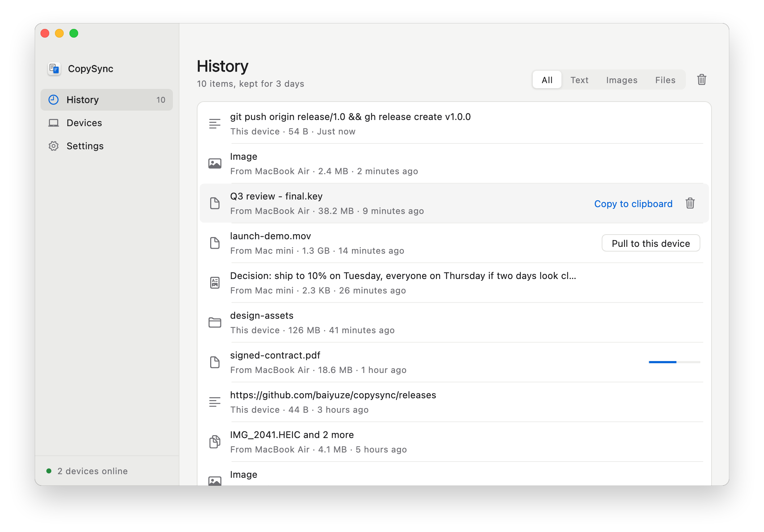764x532 pixels.
Task: Click file icon of launch-demo.mov
Action: pyautogui.click(x=215, y=243)
